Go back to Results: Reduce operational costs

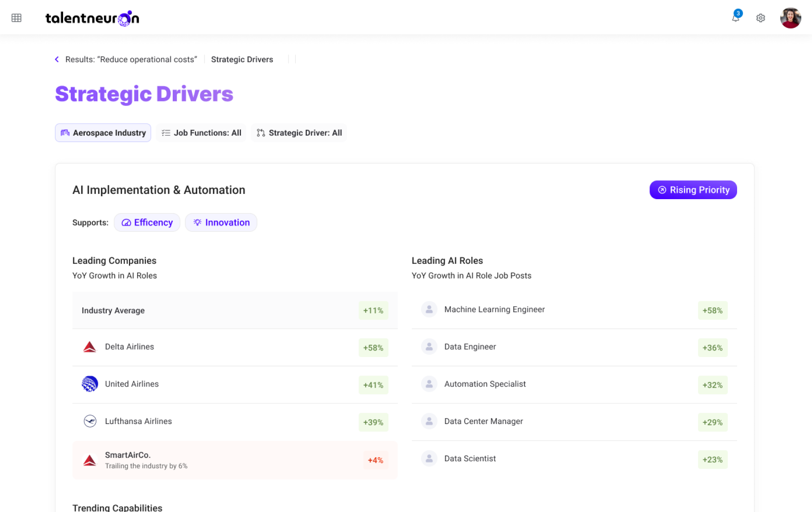coord(131,59)
